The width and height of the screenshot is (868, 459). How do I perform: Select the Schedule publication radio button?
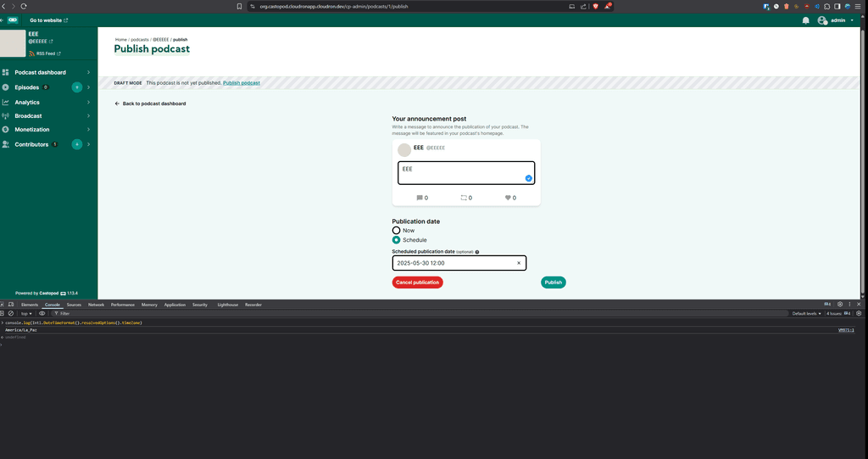(x=396, y=240)
